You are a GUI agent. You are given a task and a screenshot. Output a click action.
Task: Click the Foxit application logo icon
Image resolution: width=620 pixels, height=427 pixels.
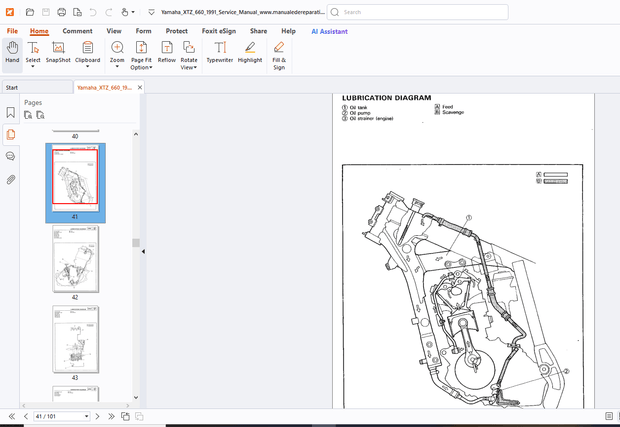(x=10, y=12)
